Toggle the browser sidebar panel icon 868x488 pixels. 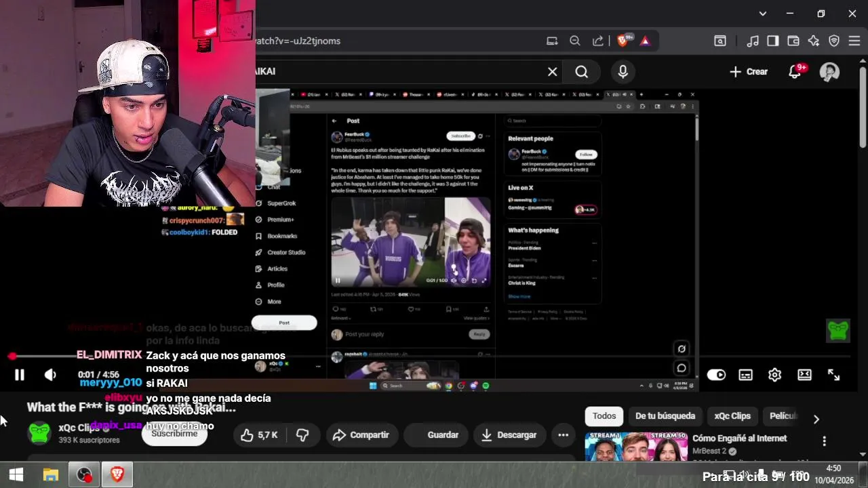pyautogui.click(x=773, y=41)
